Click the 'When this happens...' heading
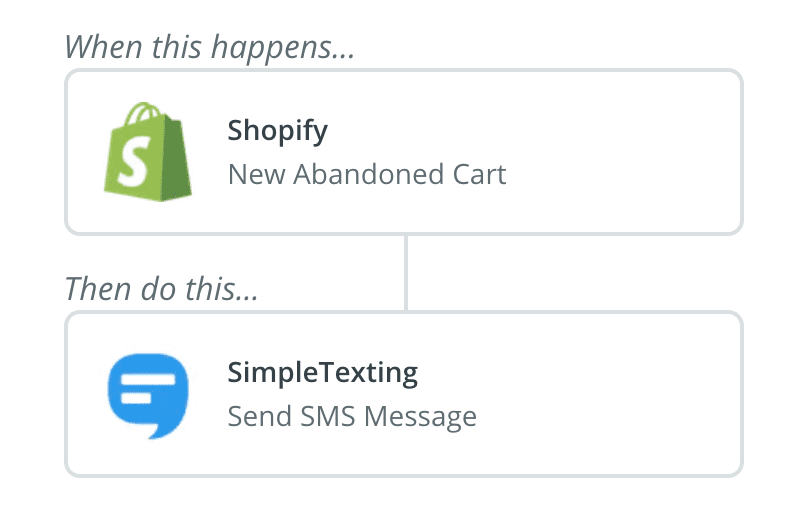 tap(210, 47)
